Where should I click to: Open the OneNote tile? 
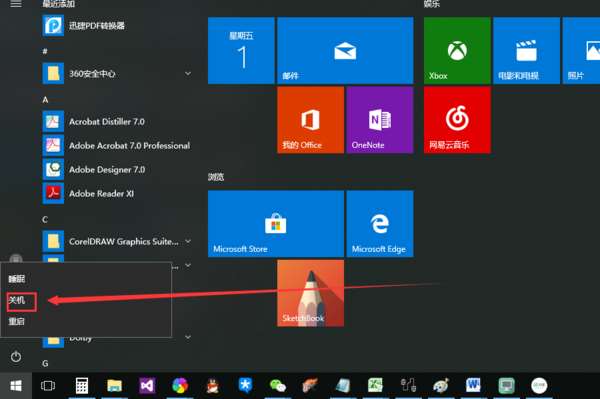coord(380,120)
